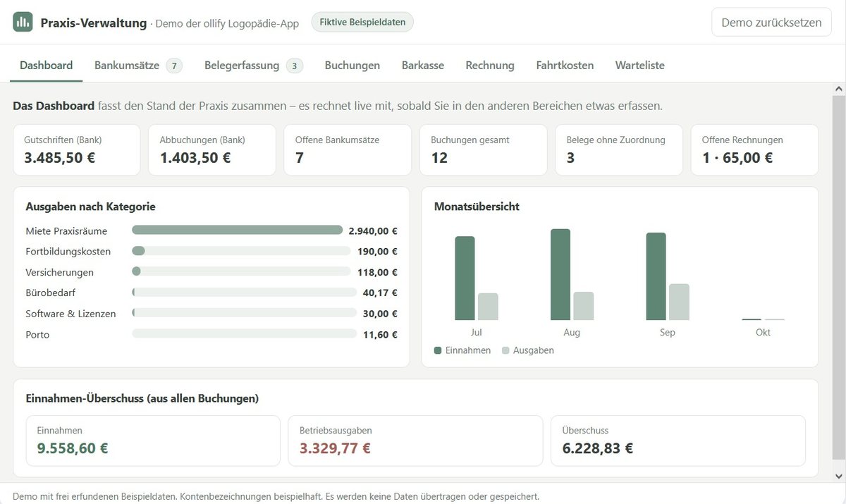Click the Sep Einnahmen dark bar
The width and height of the screenshot is (846, 504).
click(656, 276)
